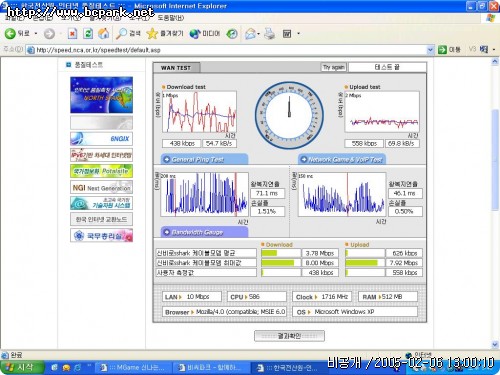The width and height of the screenshot is (500, 375).
Task: Click the Try again button
Action: [333, 67]
